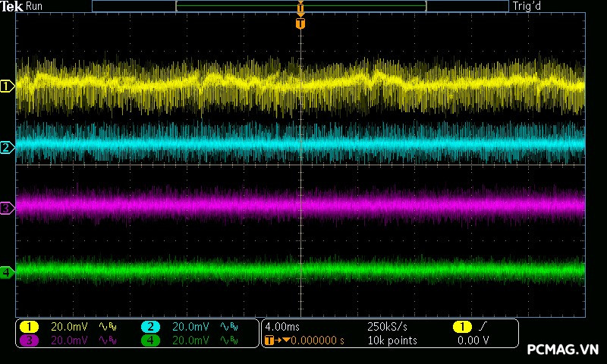
Task: Click channel 1 bandwidth limit coupling icon
Action: pyautogui.click(x=107, y=326)
